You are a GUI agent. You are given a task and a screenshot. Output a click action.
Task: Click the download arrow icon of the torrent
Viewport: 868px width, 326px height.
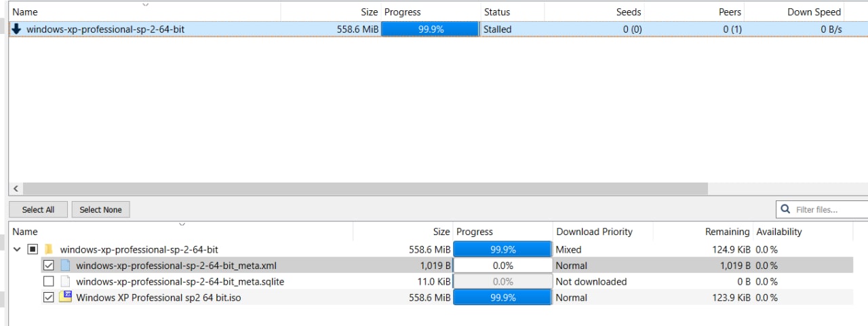click(x=17, y=29)
